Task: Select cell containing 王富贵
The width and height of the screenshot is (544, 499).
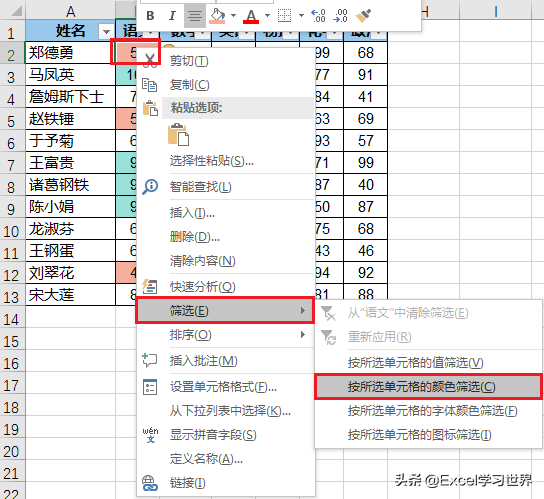Action: [70, 163]
